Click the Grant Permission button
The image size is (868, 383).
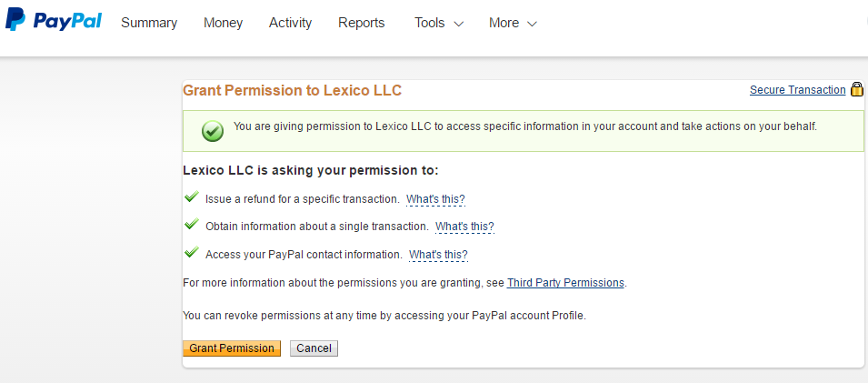coord(232,348)
